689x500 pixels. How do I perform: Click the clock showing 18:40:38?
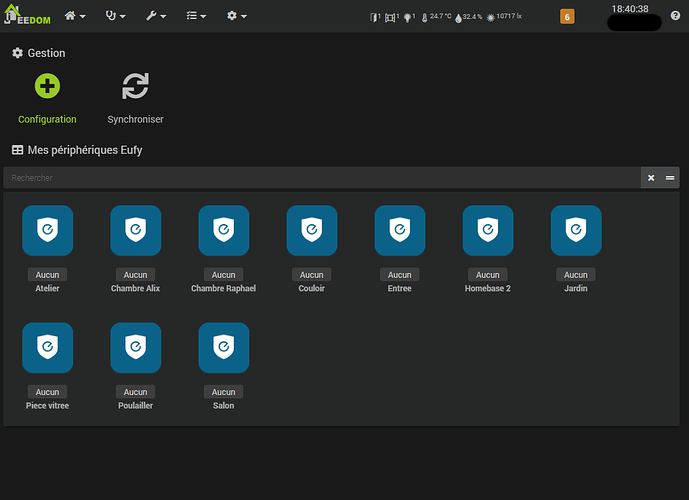tap(630, 9)
